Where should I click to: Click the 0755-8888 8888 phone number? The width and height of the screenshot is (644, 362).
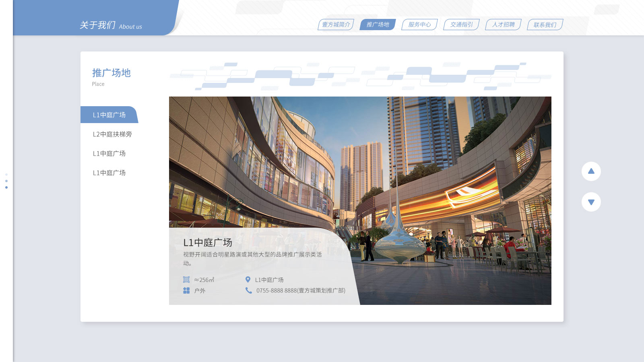(301, 290)
